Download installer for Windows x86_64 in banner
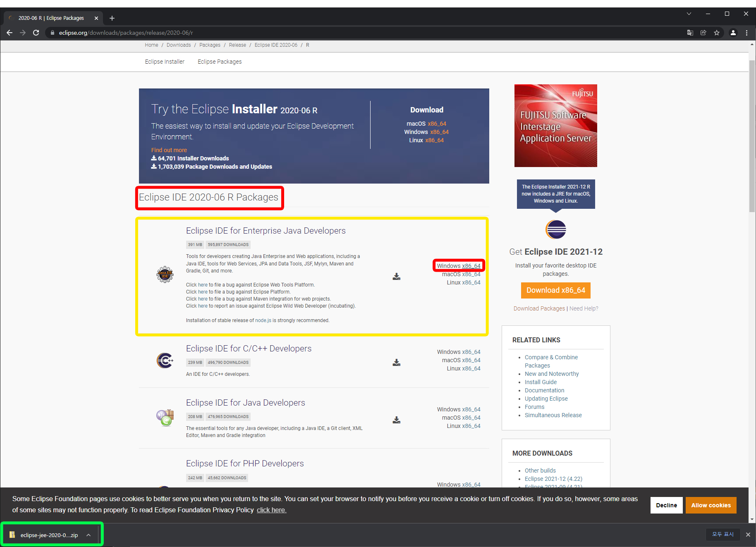756x547 pixels. pos(439,132)
